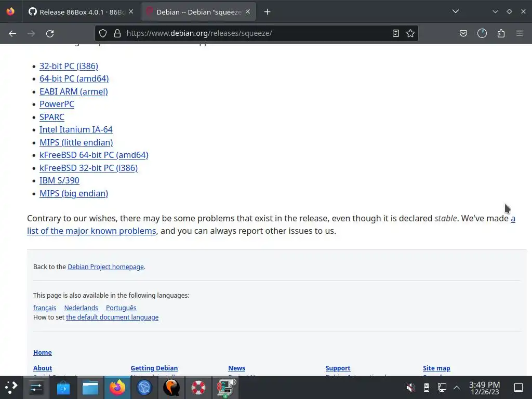Click the URL address field

click(257, 33)
